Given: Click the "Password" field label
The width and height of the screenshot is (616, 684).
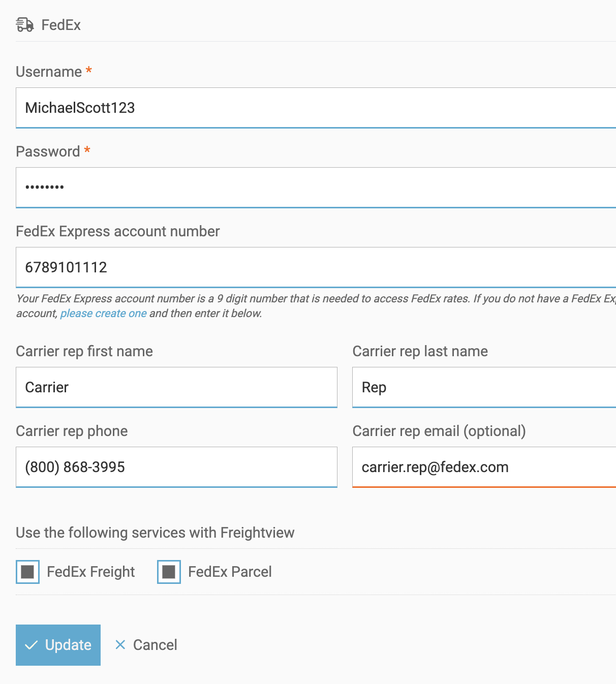Looking at the screenshot, I should point(48,151).
